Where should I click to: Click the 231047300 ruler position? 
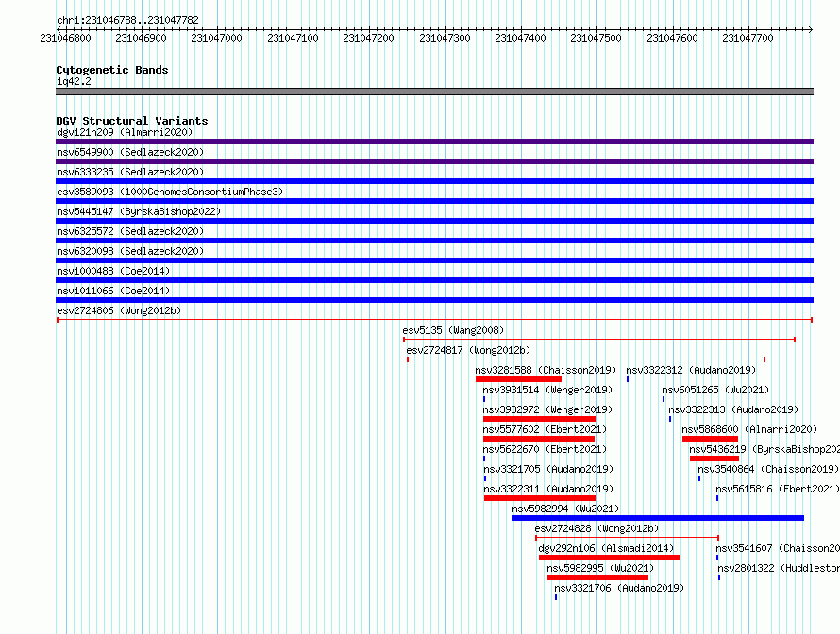(445, 38)
